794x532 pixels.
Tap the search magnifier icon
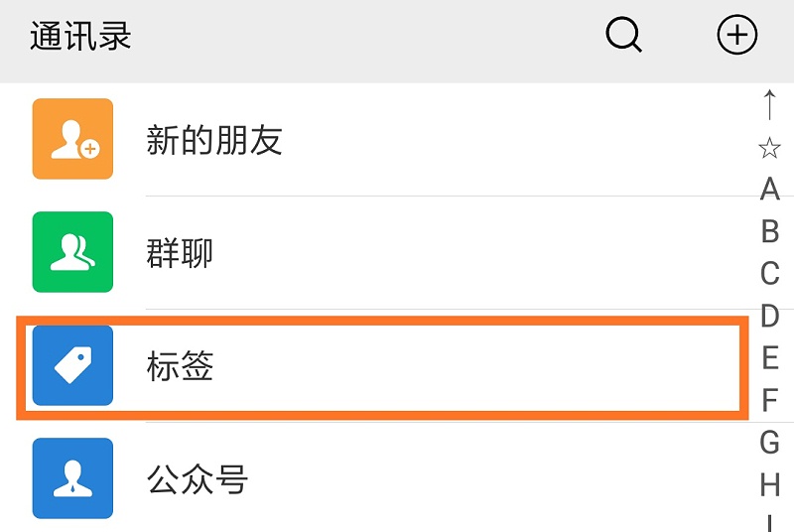coord(624,37)
